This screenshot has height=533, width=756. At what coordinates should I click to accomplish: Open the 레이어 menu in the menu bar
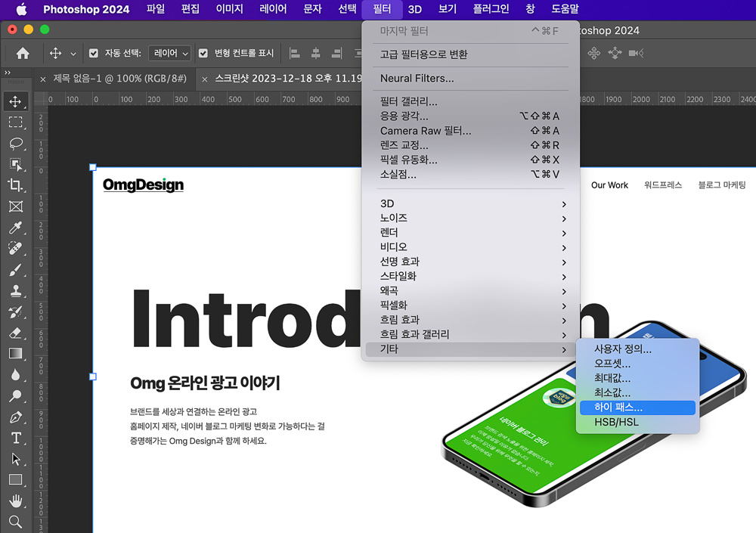click(273, 9)
